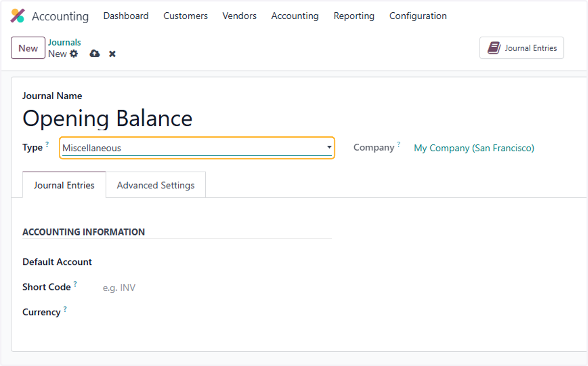Click the Currency field
588x366 pixels.
point(216,312)
